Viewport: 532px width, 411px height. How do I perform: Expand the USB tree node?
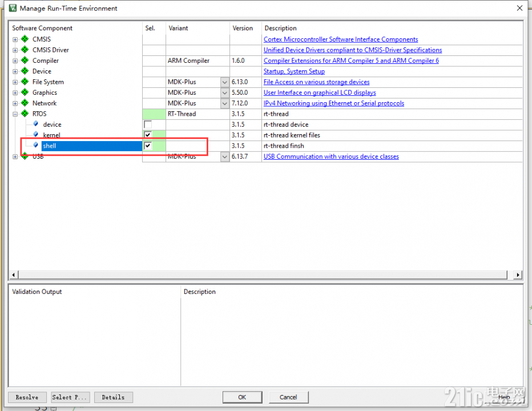pos(15,157)
